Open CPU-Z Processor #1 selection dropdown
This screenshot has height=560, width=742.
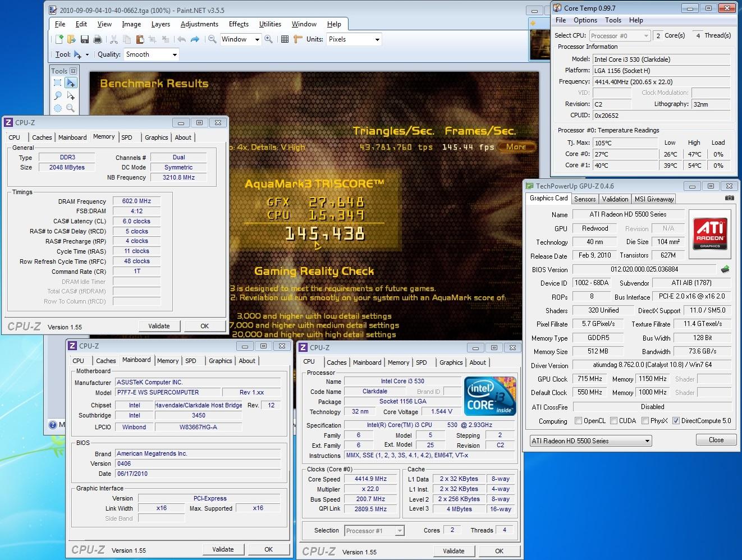[374, 530]
